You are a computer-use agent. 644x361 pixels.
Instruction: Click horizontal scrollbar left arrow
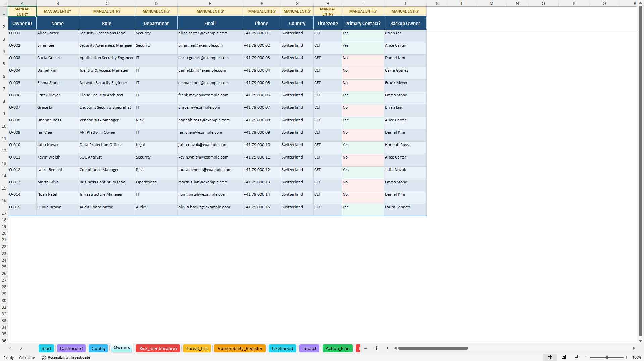pos(396,348)
